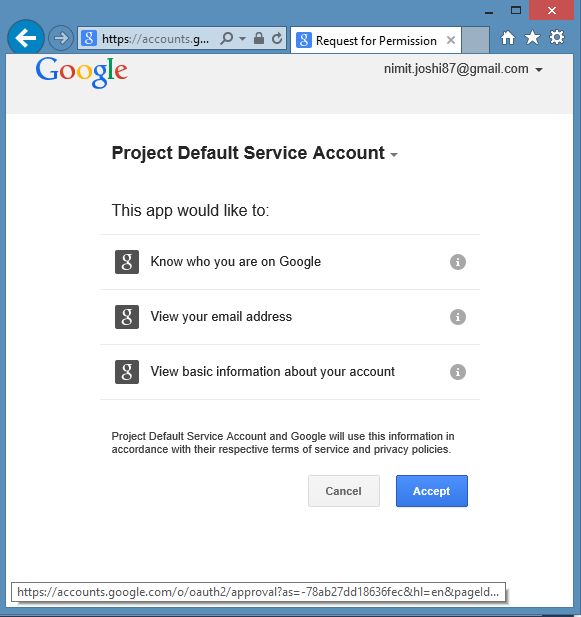Click the Google favicon in address bar
581x617 pixels.
89,39
